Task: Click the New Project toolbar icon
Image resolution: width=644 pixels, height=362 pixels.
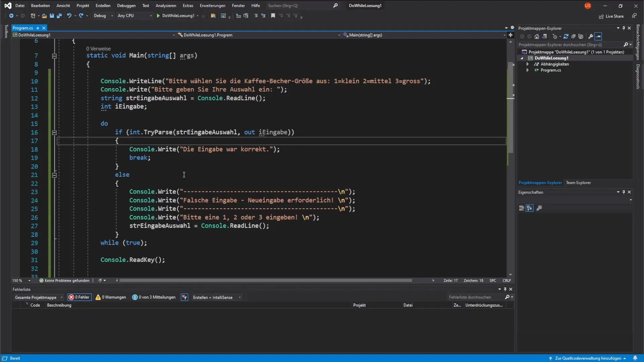Action: click(x=33, y=16)
